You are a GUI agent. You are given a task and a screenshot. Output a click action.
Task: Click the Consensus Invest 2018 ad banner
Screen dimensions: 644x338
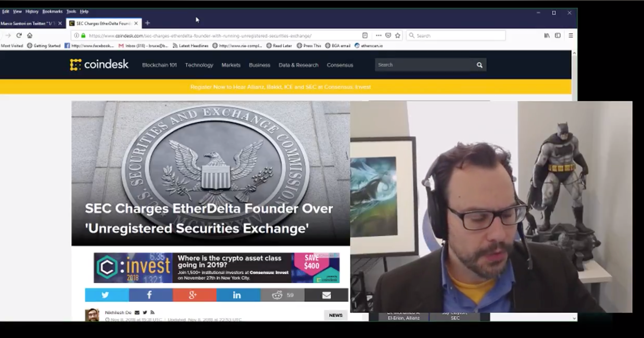[x=216, y=268]
